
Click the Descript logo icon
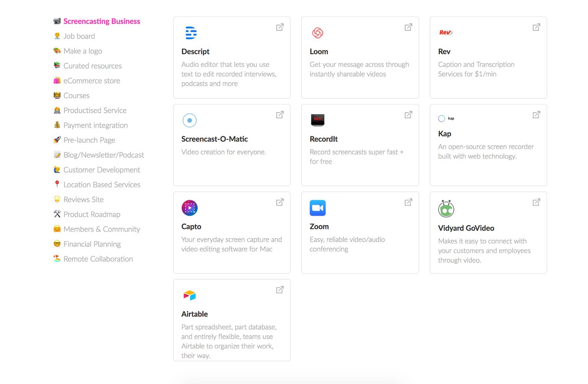pos(191,33)
